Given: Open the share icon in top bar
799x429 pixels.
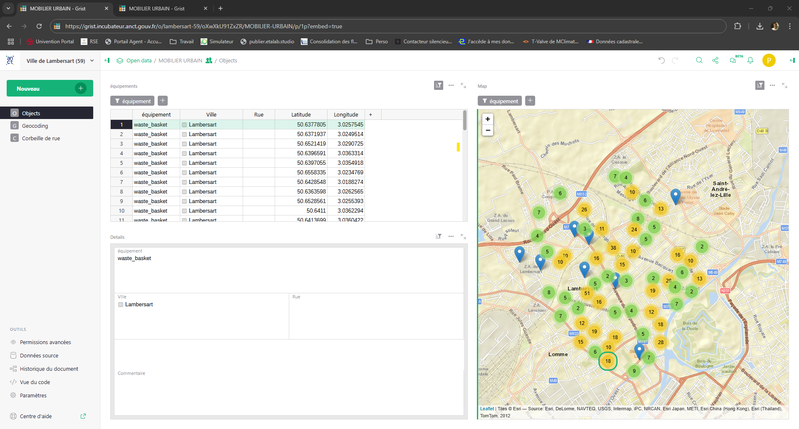Looking at the screenshot, I should click(x=716, y=60).
